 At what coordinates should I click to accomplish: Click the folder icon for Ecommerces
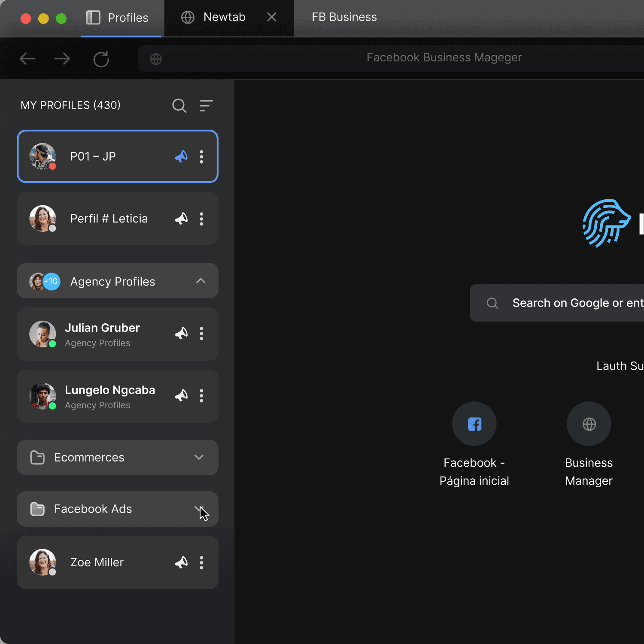(x=37, y=458)
